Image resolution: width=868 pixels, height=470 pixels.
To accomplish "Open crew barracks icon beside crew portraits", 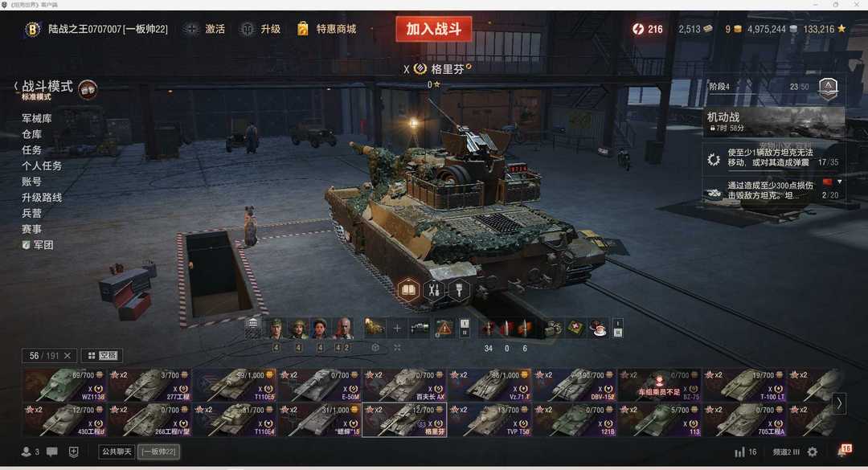I will [x=253, y=328].
